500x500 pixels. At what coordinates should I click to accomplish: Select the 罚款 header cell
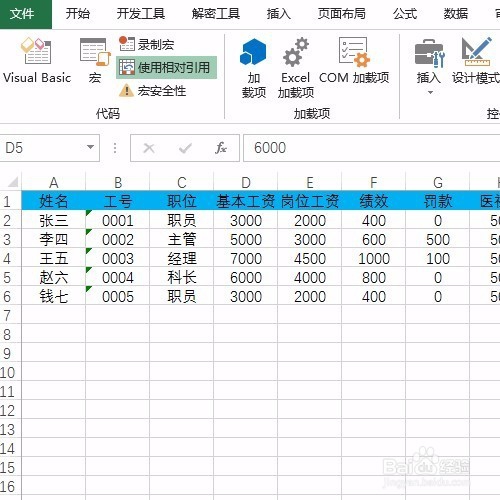[438, 201]
